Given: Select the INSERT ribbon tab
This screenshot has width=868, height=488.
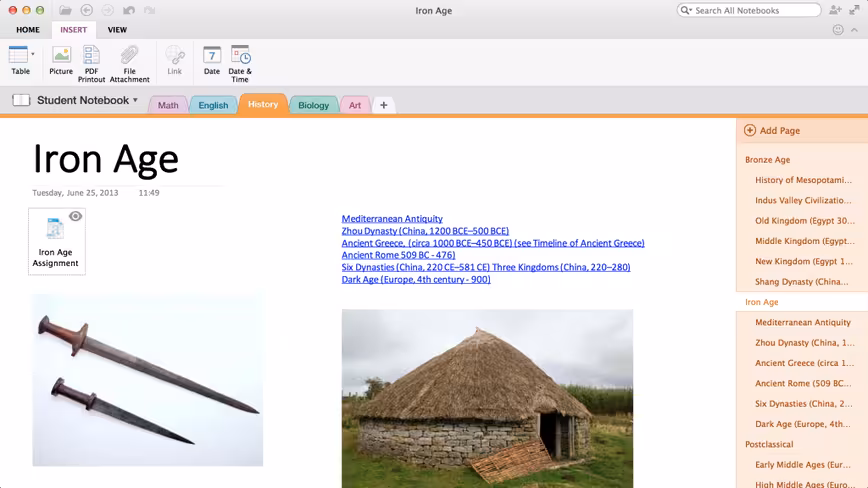Looking at the screenshot, I should [74, 30].
